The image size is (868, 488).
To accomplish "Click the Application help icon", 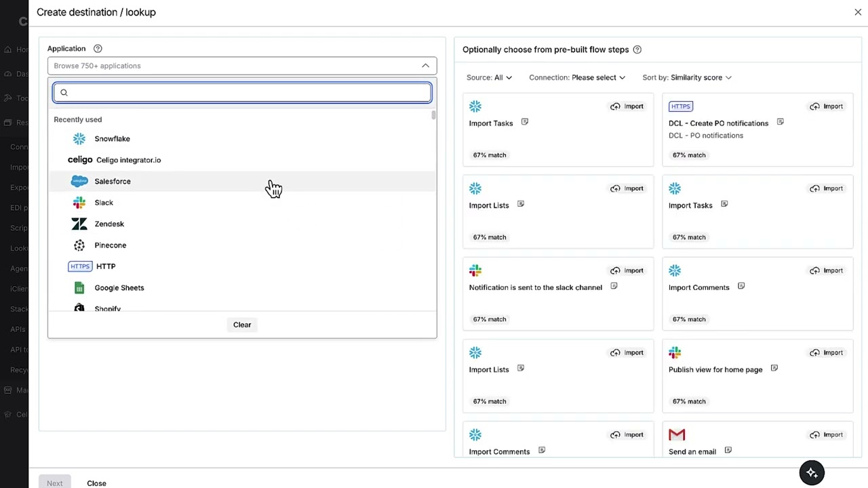I will click(x=98, y=49).
